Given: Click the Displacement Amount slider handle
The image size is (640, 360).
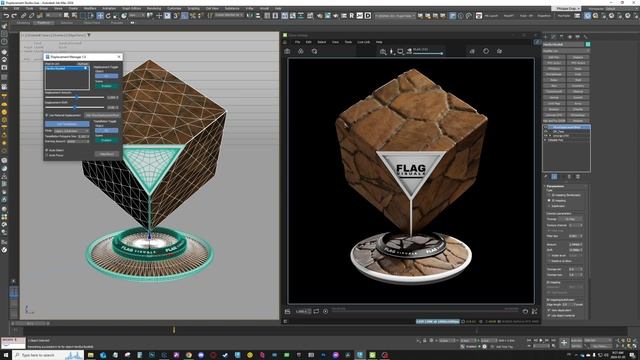Looking at the screenshot, I should (77, 98).
